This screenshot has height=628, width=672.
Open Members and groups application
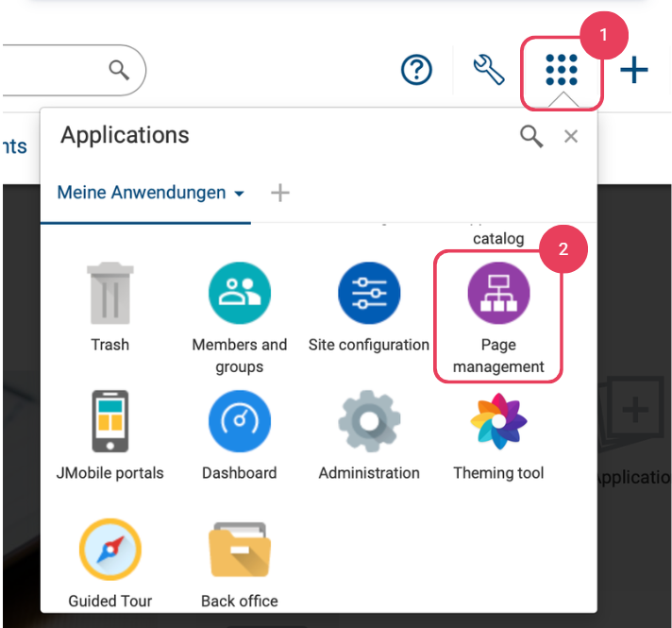tap(239, 295)
